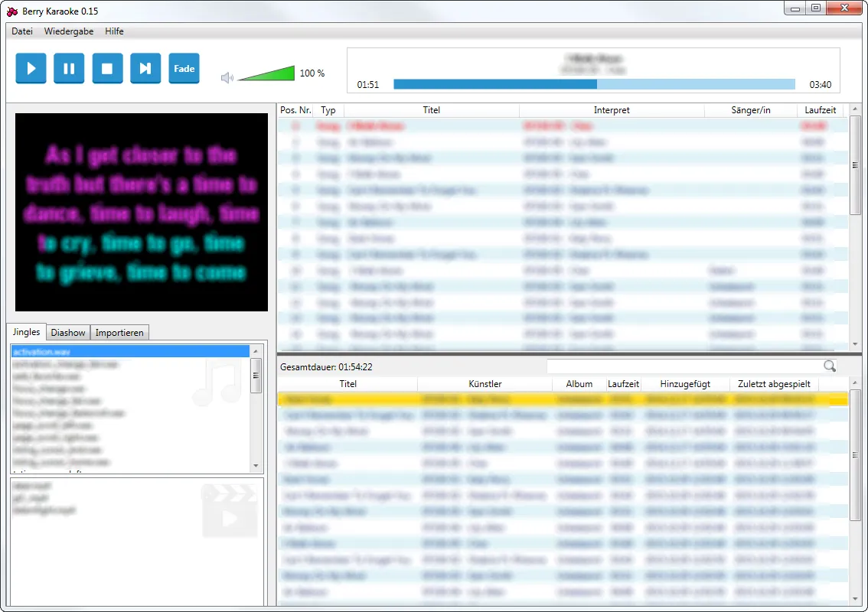Select activation.wav in the jingles list
The image size is (868, 612).
coord(131,351)
